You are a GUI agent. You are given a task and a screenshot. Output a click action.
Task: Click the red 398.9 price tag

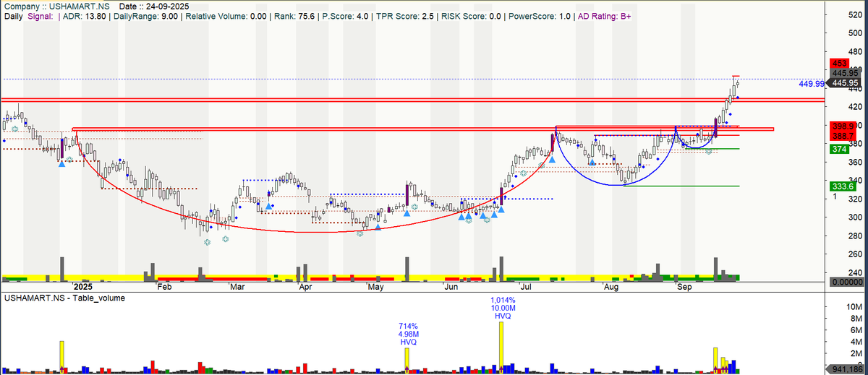(x=843, y=126)
